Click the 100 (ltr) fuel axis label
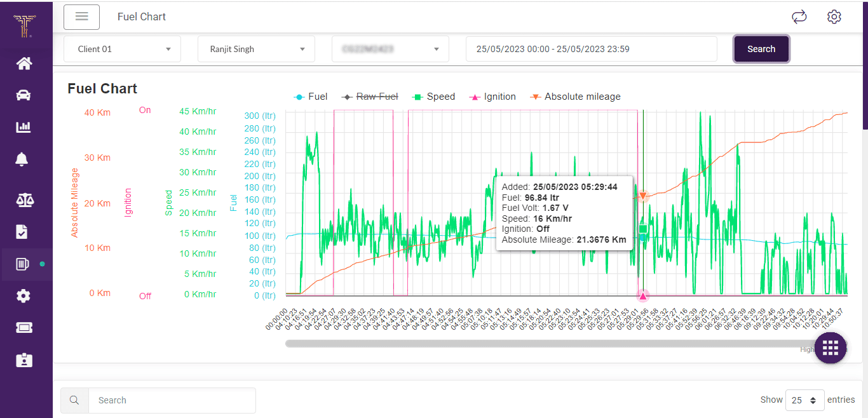 click(x=260, y=236)
